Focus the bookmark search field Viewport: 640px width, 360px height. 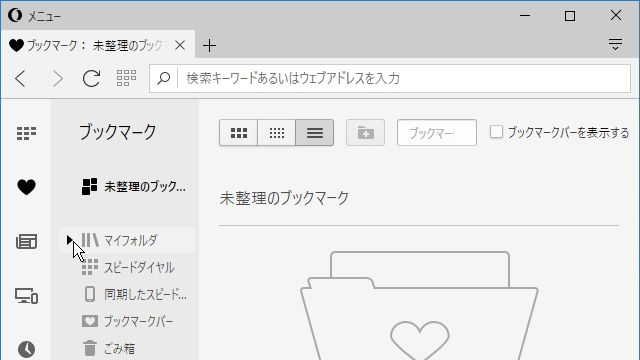(437, 133)
